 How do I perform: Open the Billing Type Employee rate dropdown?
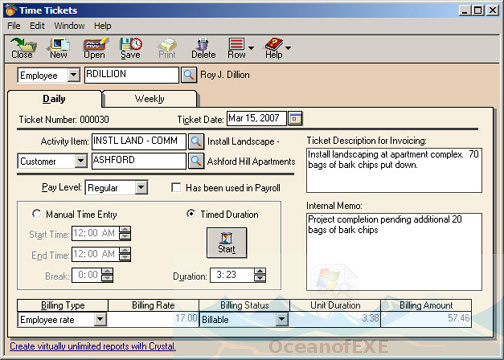click(x=100, y=319)
